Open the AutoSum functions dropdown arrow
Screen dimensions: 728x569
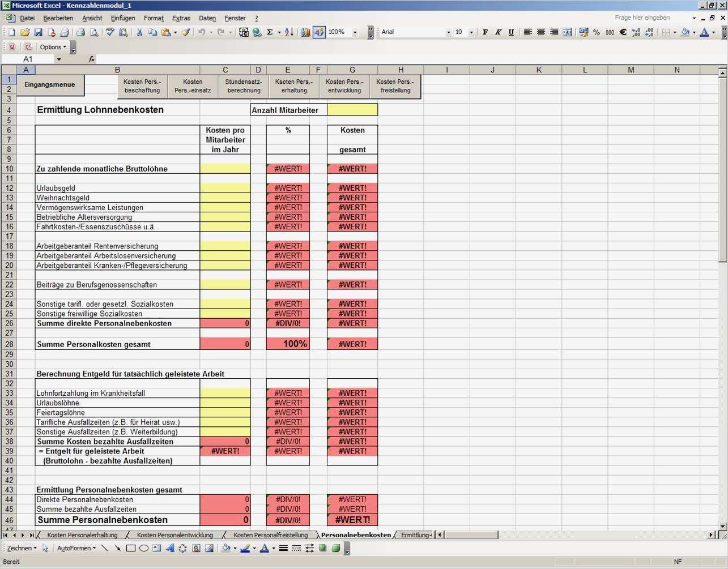[x=279, y=32]
